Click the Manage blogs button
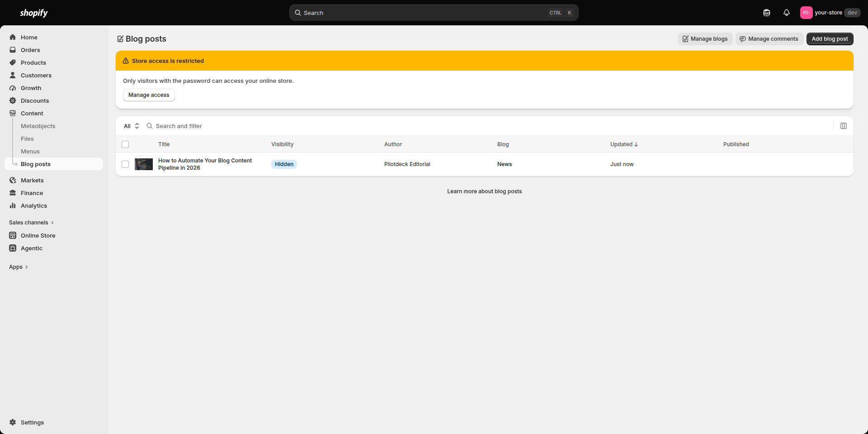868x434 pixels. point(705,39)
